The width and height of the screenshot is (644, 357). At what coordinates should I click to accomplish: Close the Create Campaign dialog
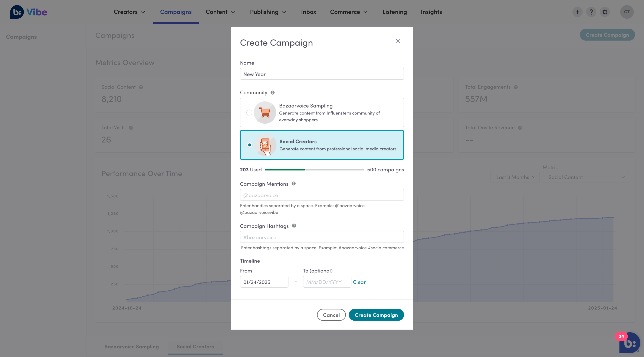point(398,41)
